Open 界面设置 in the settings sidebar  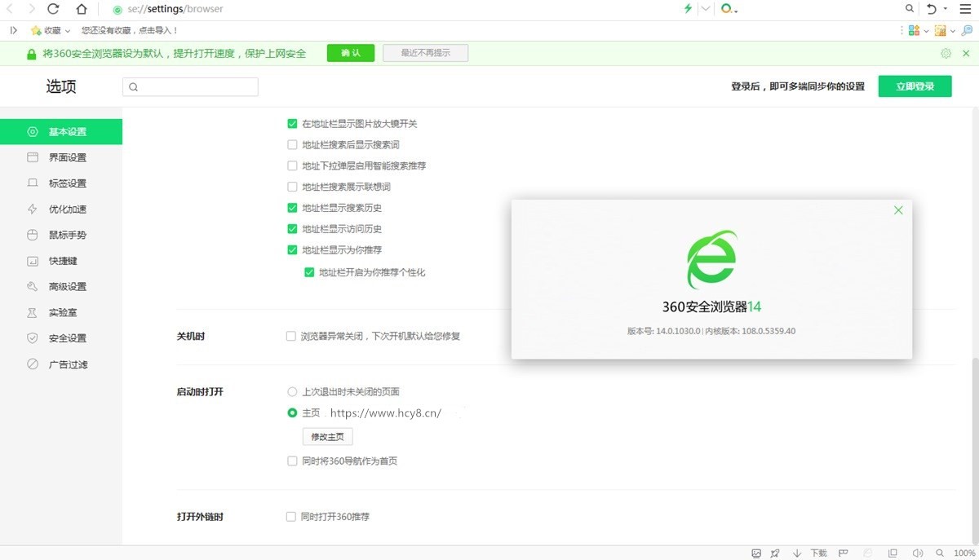pos(67,157)
